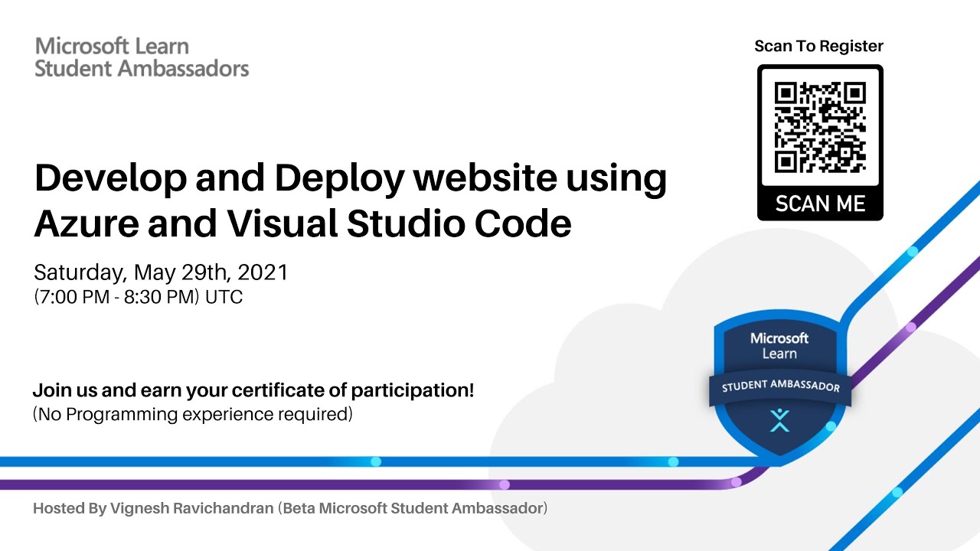Select the 'Scan To Register' label
Viewport: 980px width, 551px height.
pos(818,46)
